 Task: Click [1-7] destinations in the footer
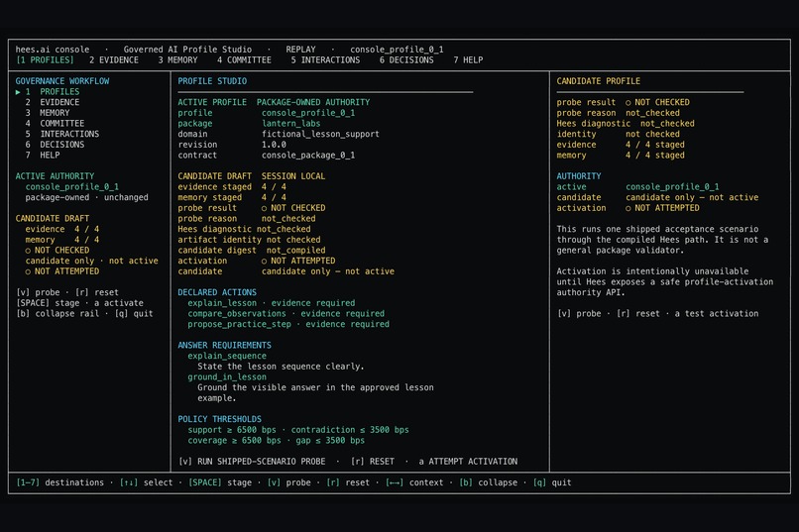[x=60, y=482]
